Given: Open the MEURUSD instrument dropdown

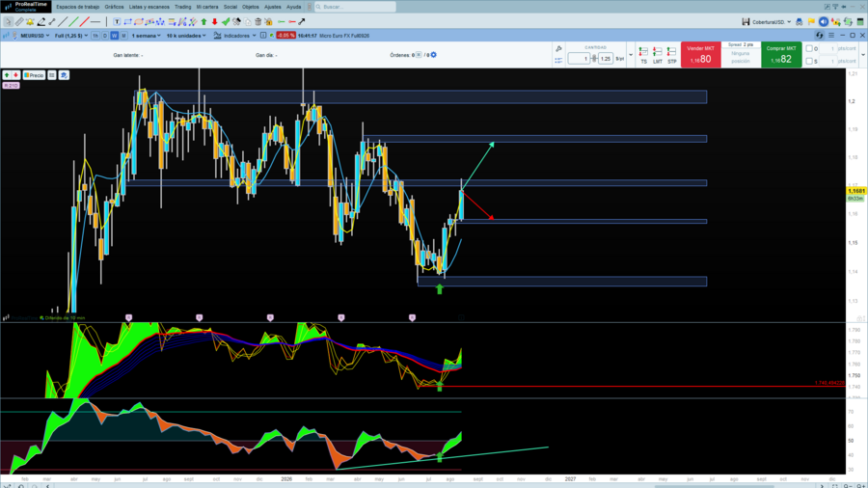Looking at the screenshot, I should (x=35, y=36).
